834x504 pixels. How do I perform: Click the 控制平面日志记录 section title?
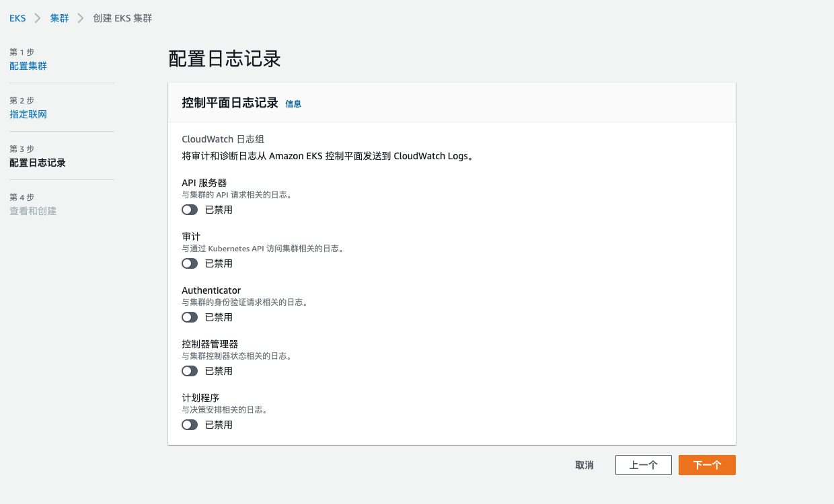(230, 103)
